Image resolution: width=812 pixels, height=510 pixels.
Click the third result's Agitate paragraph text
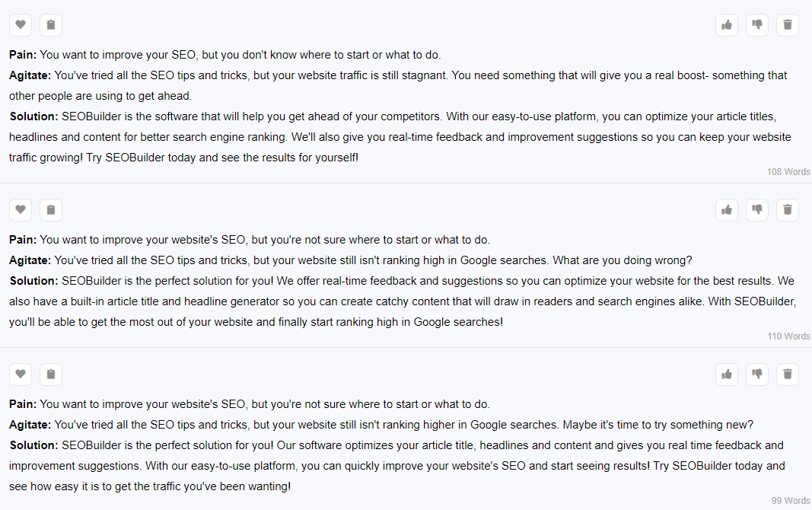(381, 425)
